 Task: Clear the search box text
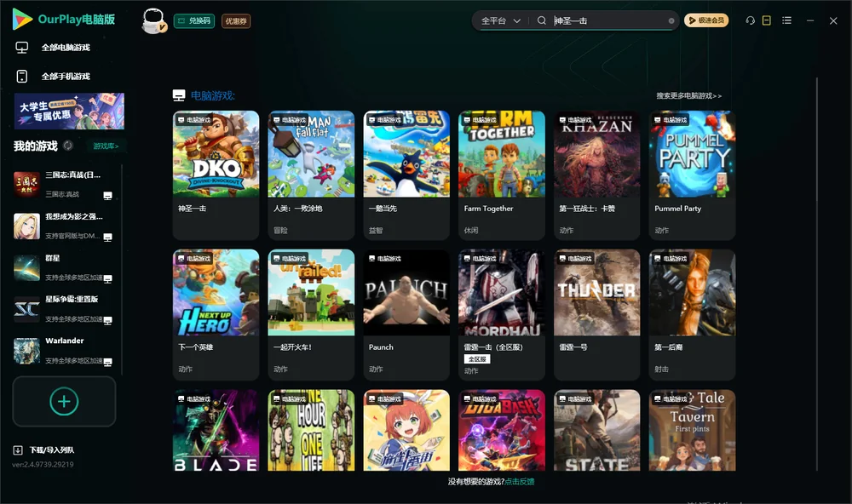pyautogui.click(x=671, y=20)
